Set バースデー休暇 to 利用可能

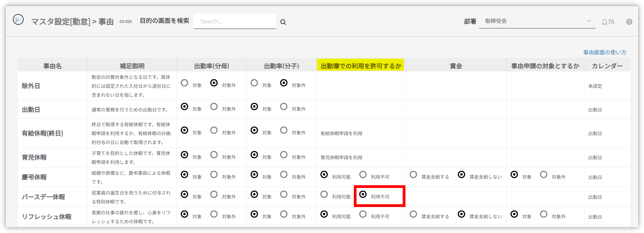(x=324, y=195)
